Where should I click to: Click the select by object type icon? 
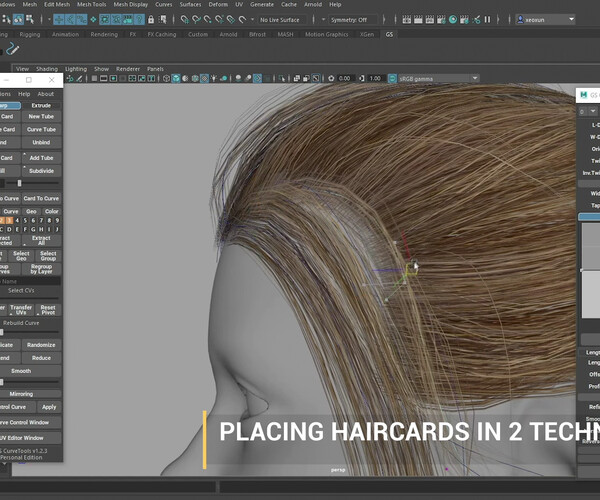coord(18,20)
